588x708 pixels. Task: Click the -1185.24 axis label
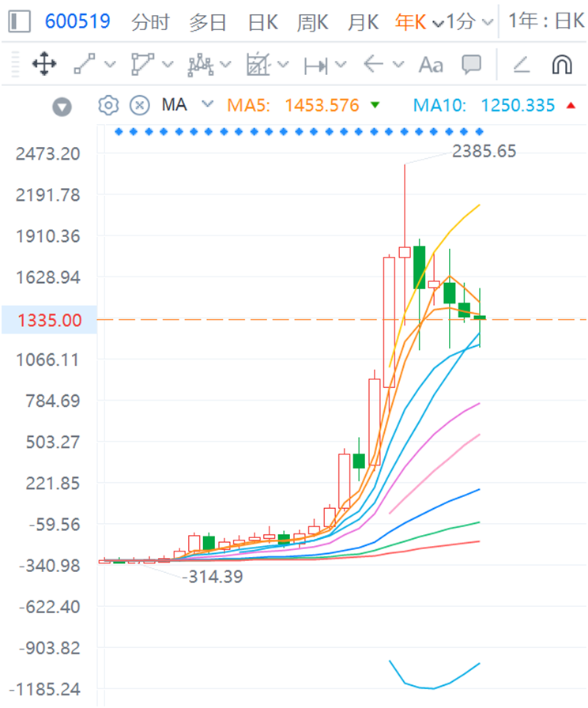tap(45, 690)
